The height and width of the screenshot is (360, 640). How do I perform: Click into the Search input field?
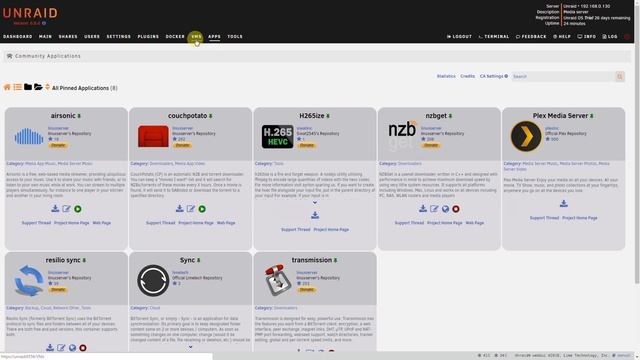(563, 76)
